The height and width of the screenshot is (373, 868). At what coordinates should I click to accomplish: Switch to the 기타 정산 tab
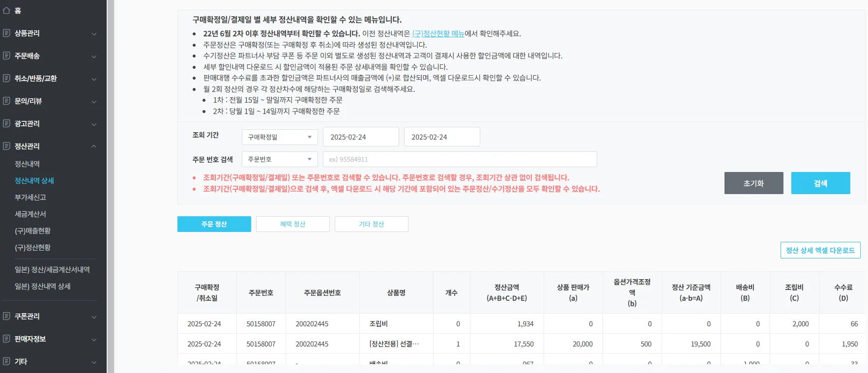click(372, 224)
